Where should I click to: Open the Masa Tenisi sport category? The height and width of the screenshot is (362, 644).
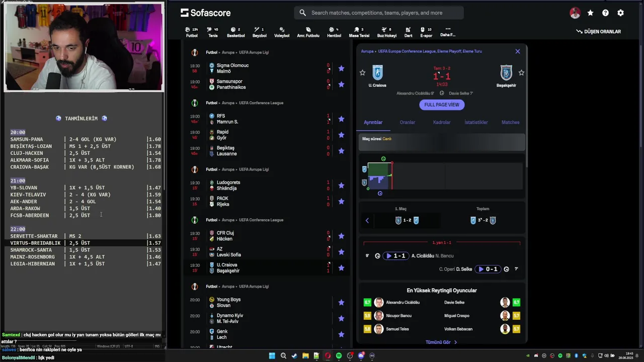click(x=359, y=32)
